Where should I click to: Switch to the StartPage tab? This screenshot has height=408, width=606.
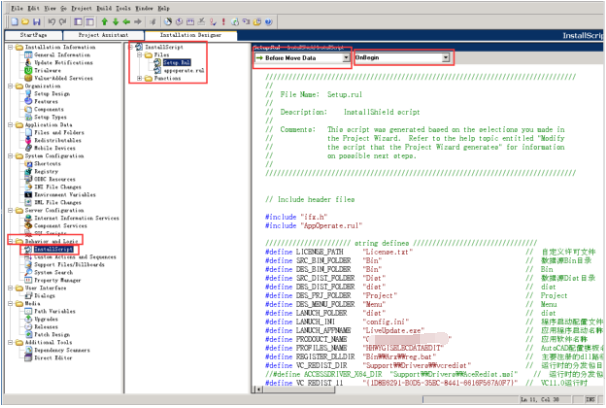[x=34, y=34]
